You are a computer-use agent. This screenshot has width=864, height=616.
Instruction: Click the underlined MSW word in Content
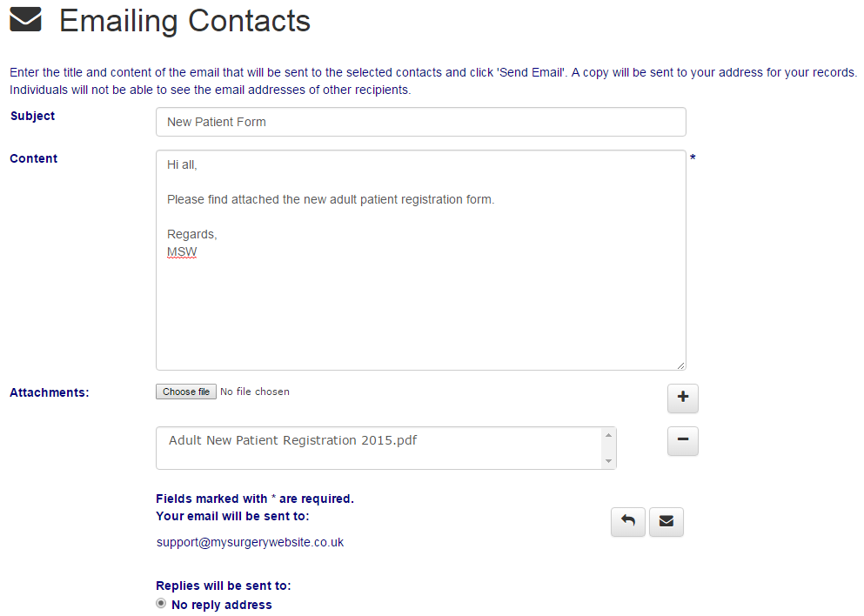point(182,252)
